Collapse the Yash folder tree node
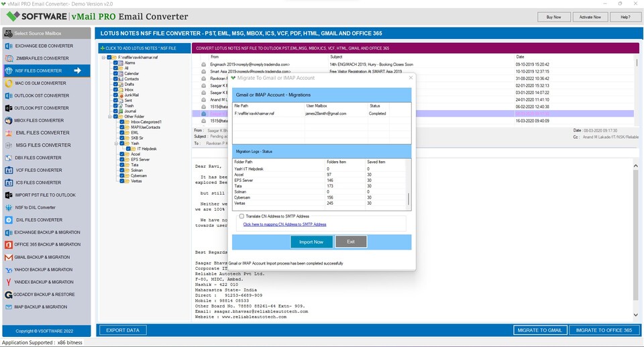The image size is (644, 347). pyautogui.click(x=117, y=144)
